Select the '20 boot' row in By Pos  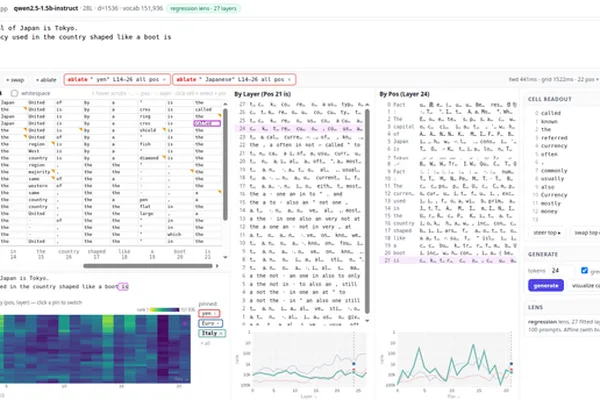tap(448, 253)
